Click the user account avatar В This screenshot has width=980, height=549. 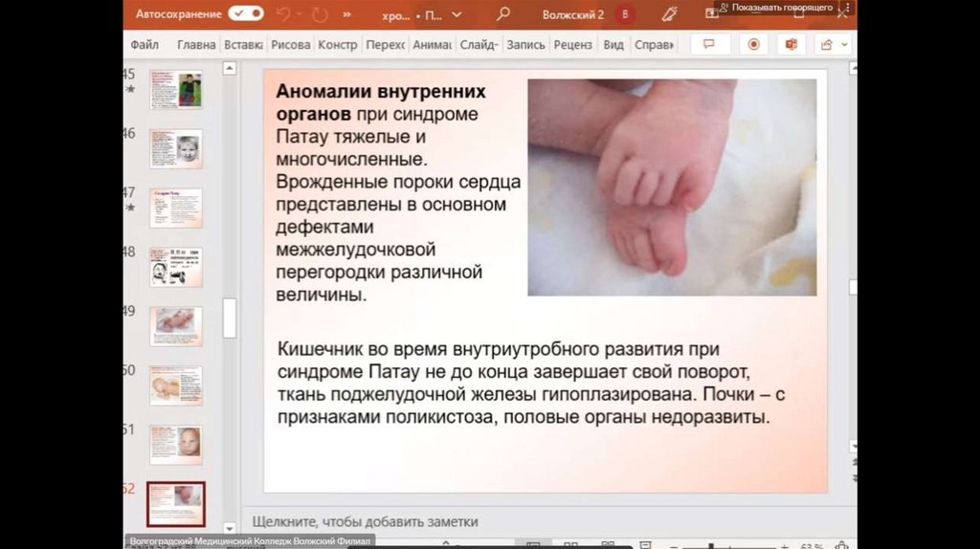coord(626,14)
